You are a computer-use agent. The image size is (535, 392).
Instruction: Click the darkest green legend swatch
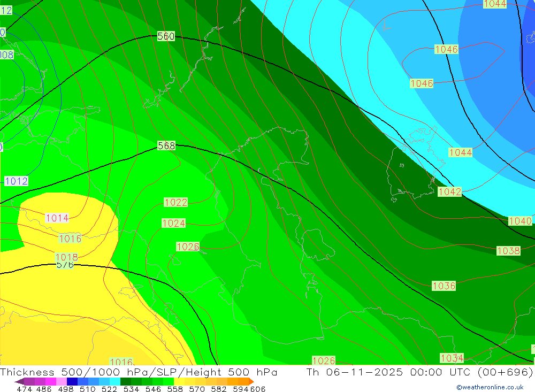(125, 381)
